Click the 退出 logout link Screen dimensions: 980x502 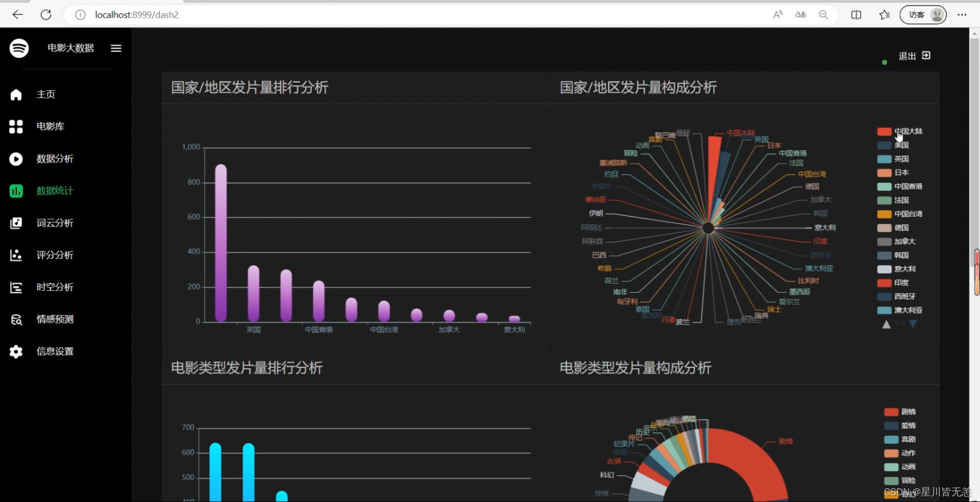pos(907,56)
